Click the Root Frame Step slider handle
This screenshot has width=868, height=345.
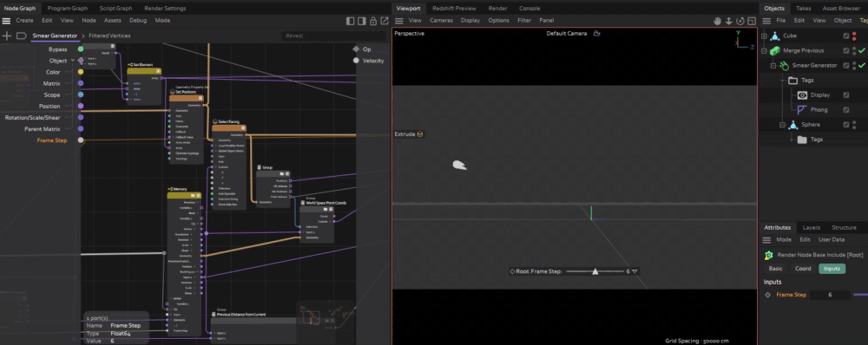click(595, 271)
